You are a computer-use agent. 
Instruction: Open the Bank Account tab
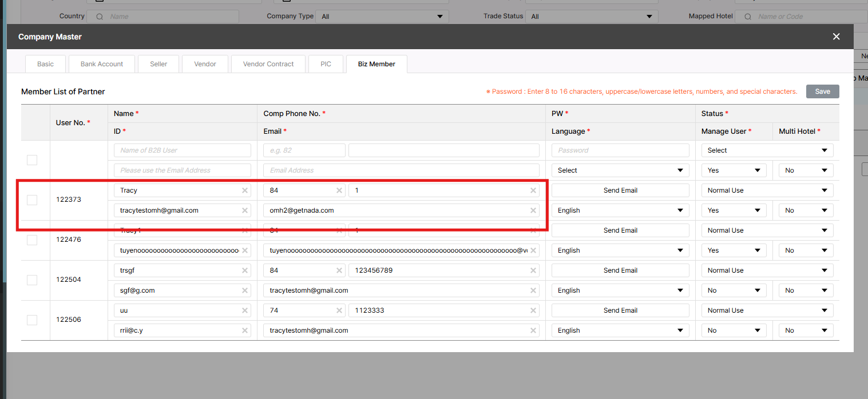pyautogui.click(x=102, y=64)
